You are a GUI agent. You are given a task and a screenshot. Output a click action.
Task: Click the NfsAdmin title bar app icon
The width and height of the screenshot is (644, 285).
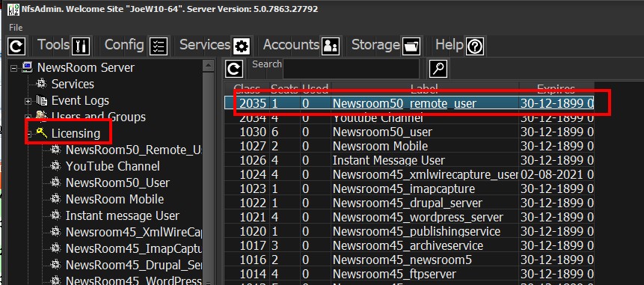point(13,9)
